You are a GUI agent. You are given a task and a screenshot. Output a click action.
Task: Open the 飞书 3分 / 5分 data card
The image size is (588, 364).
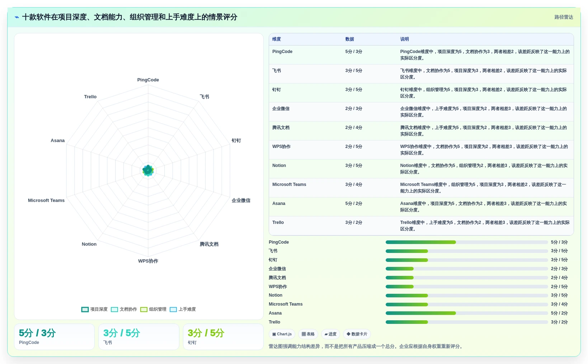[139, 337]
